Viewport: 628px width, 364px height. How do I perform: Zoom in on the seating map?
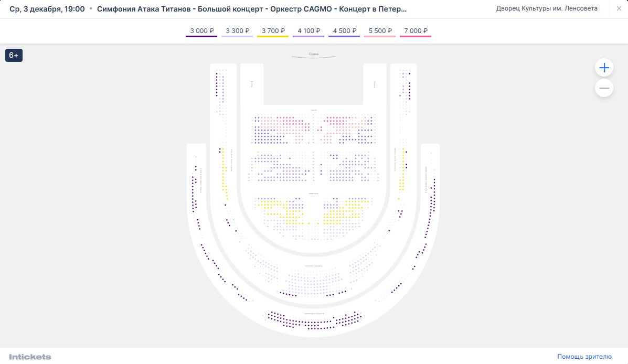pos(604,68)
